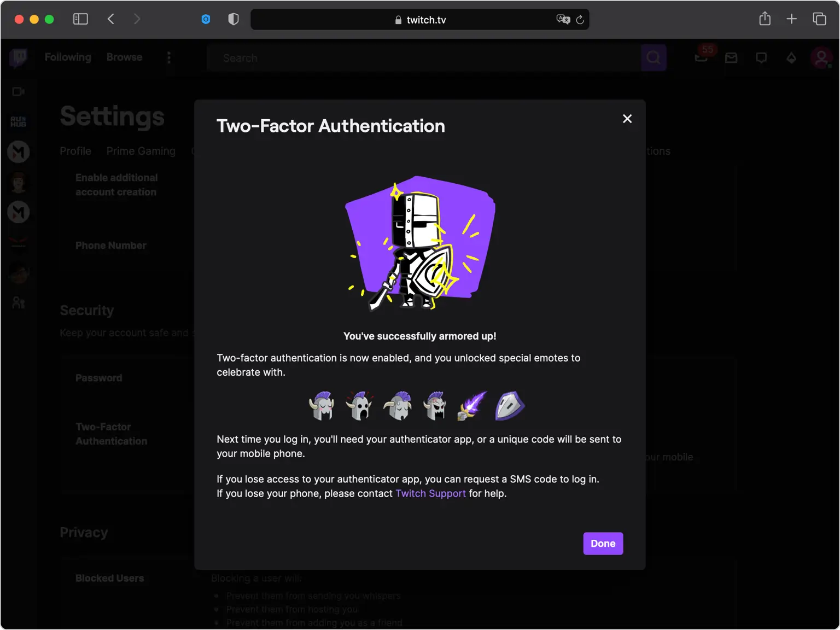Open a new Safari tab
The image size is (840, 630).
pos(791,19)
